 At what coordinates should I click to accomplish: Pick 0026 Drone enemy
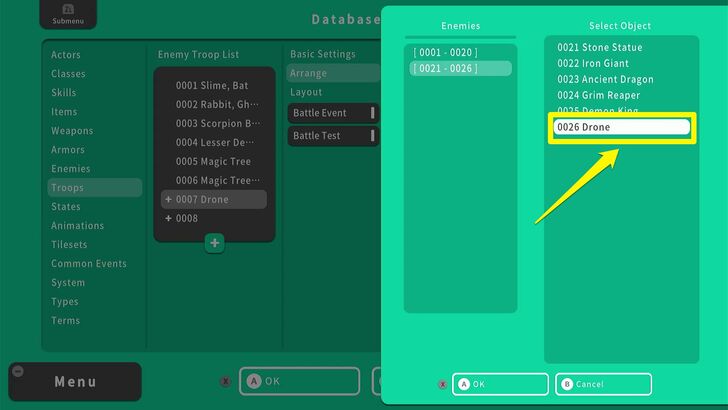[x=622, y=127]
